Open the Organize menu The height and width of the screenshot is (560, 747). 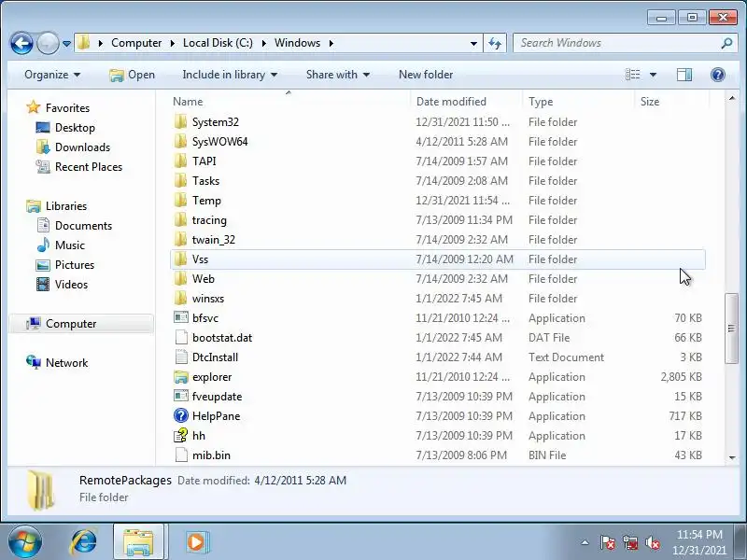tap(52, 75)
